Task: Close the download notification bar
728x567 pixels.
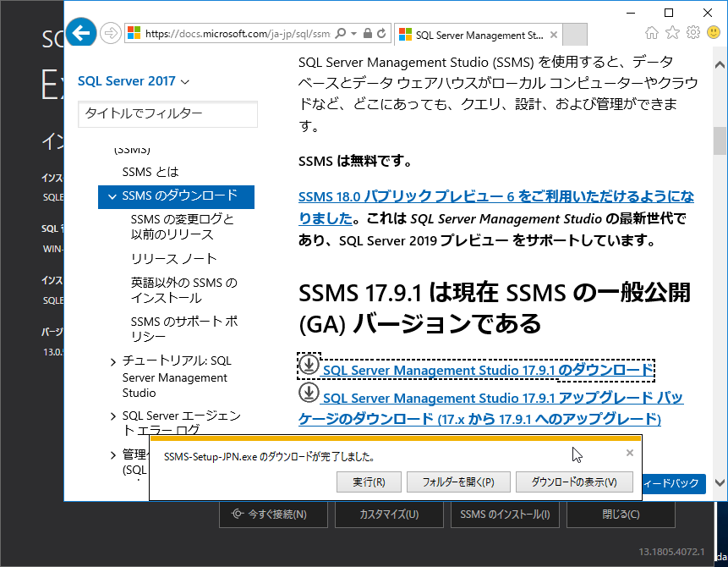Action: pyautogui.click(x=629, y=453)
